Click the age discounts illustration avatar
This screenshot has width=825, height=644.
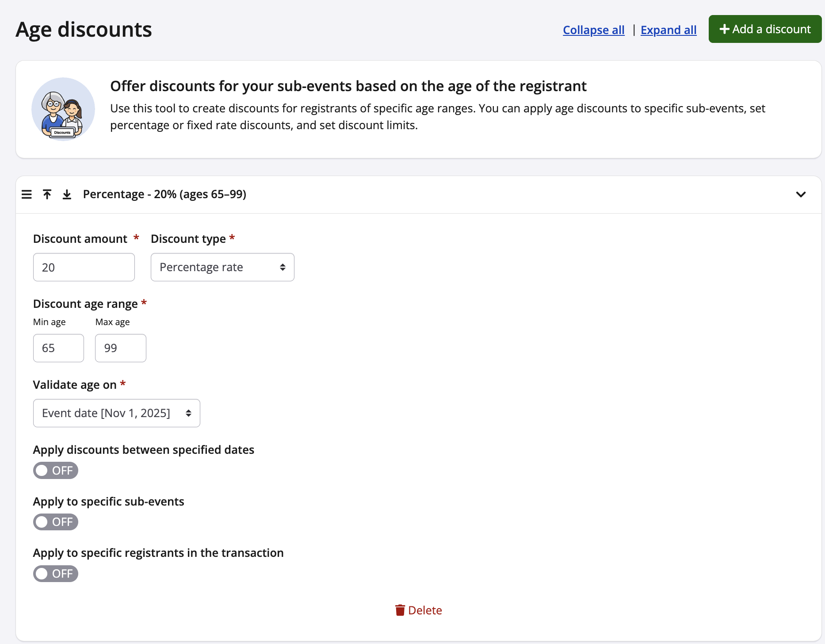(x=63, y=109)
